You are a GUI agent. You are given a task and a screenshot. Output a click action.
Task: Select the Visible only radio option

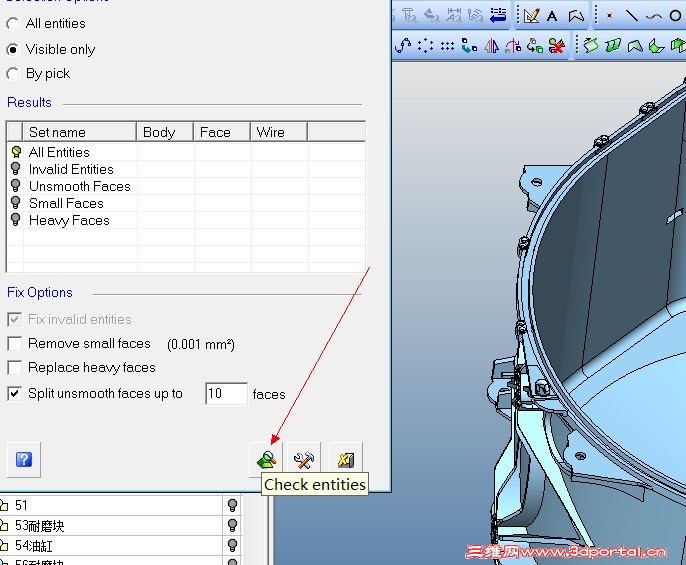pos(13,50)
